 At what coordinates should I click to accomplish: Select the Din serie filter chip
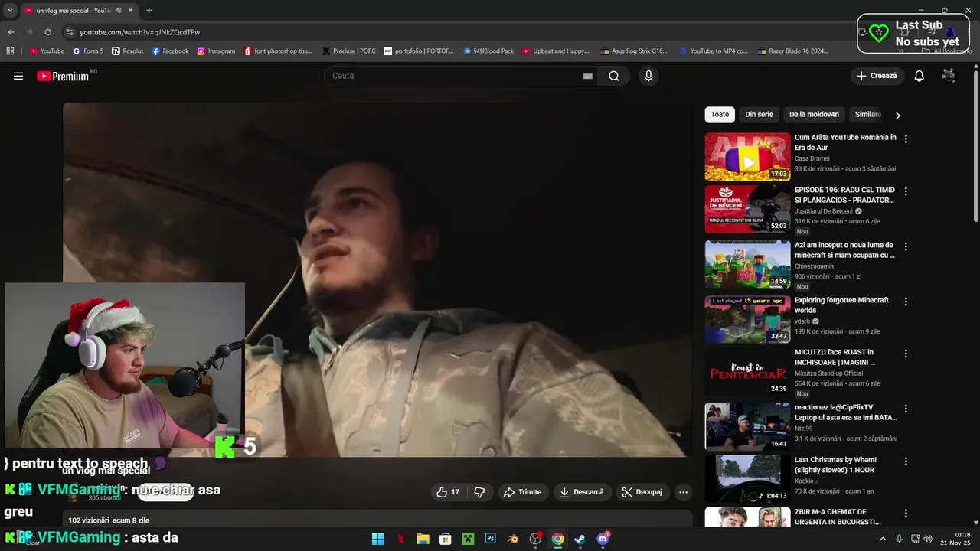pyautogui.click(x=759, y=115)
